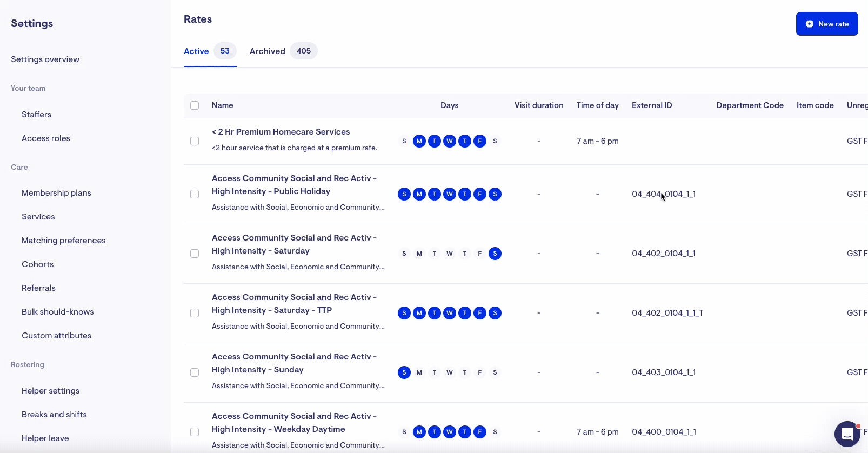Open Referrals settings
Viewport: 868px width, 453px height.
click(x=38, y=288)
